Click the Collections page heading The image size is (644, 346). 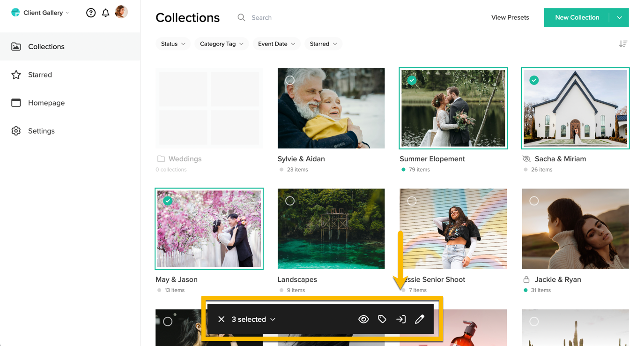click(x=187, y=17)
